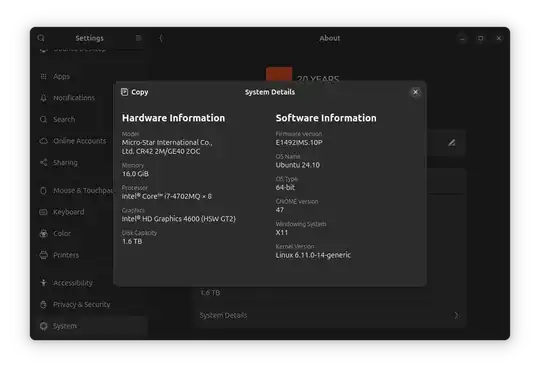The image size is (540, 373).
Task: Click the Apps grid icon
Action: point(43,76)
